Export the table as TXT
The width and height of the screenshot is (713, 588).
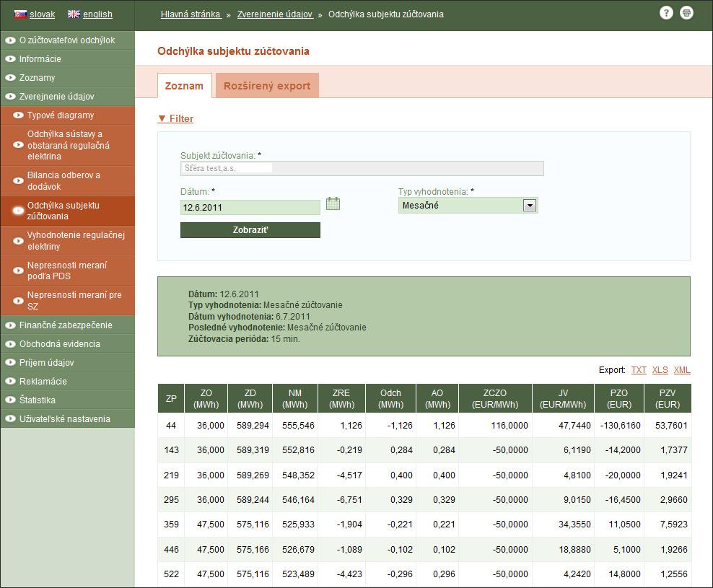click(639, 369)
